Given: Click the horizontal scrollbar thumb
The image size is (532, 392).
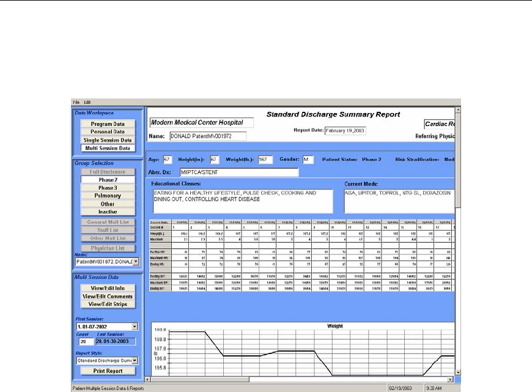Looking at the screenshot, I should point(200,379).
